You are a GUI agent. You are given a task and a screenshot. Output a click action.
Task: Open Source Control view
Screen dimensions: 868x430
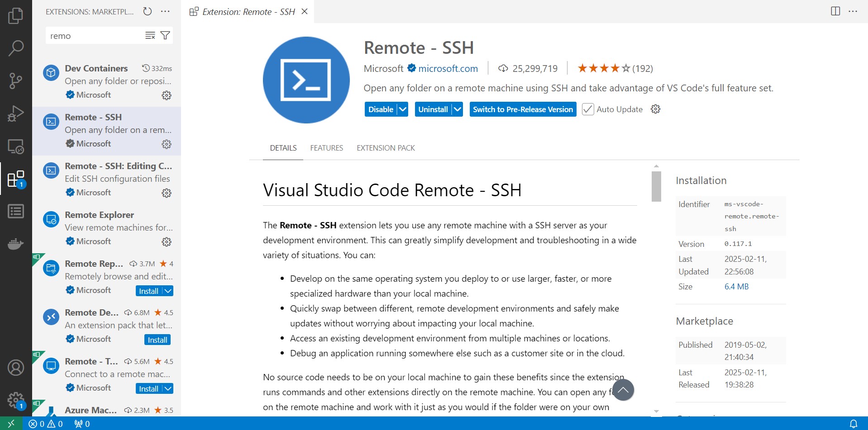(x=16, y=81)
